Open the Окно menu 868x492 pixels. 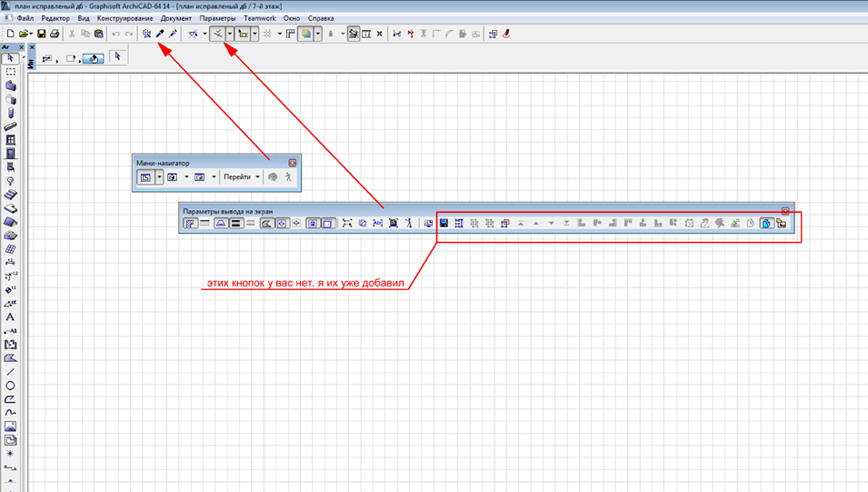[292, 17]
